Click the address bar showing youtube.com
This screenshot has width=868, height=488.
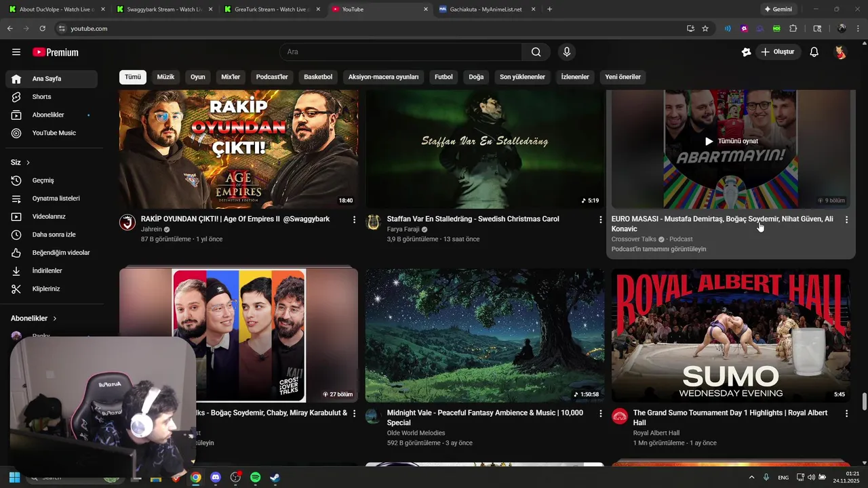coord(366,28)
